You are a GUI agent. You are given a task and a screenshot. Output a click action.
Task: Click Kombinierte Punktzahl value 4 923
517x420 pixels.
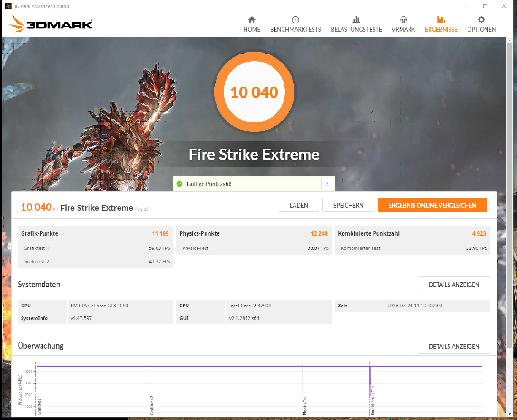tap(479, 233)
